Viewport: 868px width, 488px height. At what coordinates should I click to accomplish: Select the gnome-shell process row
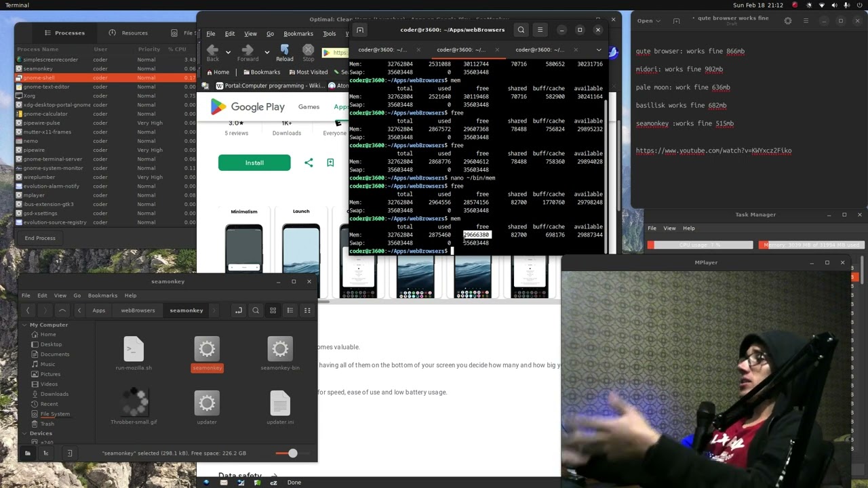coord(105,77)
